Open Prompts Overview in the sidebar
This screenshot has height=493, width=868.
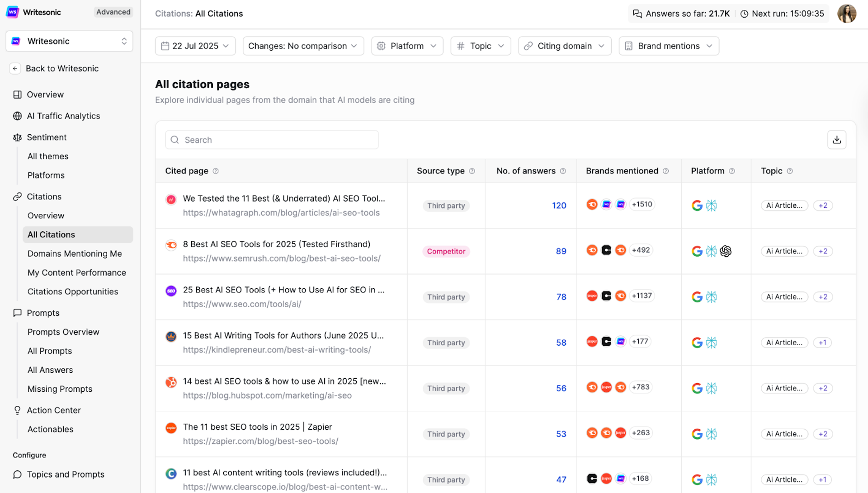pyautogui.click(x=63, y=332)
